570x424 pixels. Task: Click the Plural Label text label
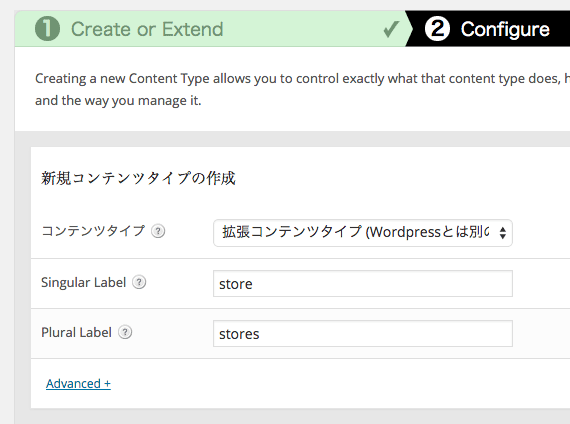pos(76,332)
